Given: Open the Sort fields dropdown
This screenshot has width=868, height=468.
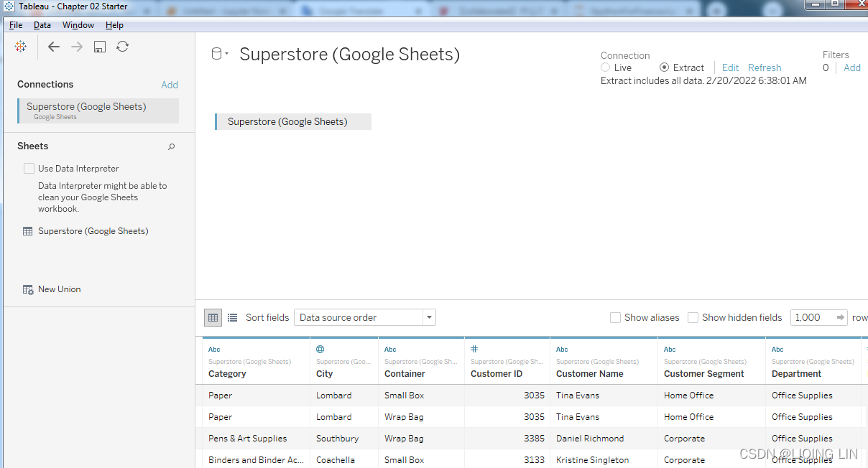Looking at the screenshot, I should click(x=364, y=317).
